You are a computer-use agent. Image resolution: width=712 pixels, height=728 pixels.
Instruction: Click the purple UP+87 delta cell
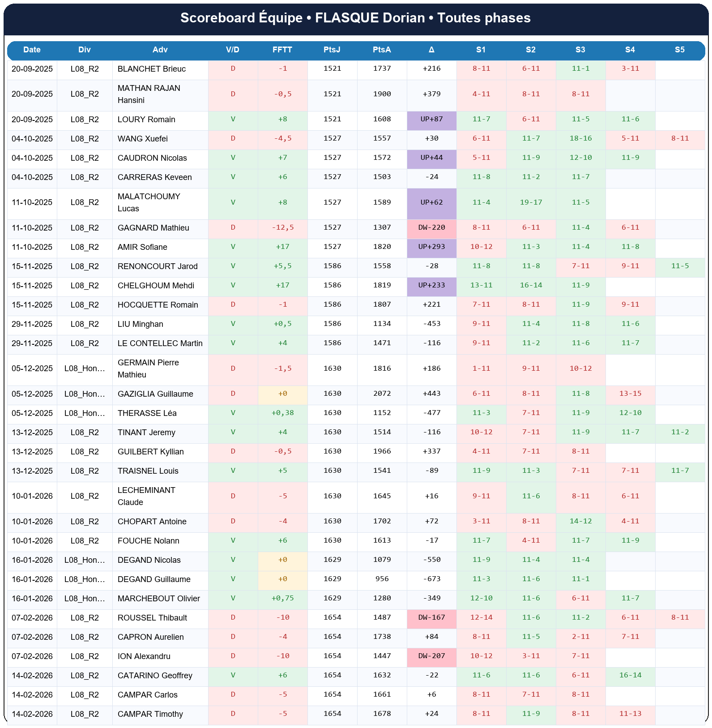(x=431, y=120)
